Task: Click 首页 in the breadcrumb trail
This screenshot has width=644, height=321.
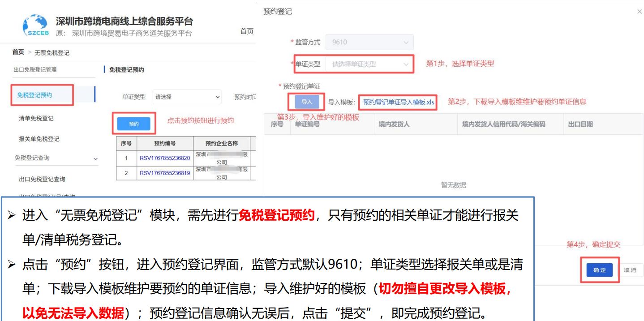Action: pyautogui.click(x=18, y=52)
